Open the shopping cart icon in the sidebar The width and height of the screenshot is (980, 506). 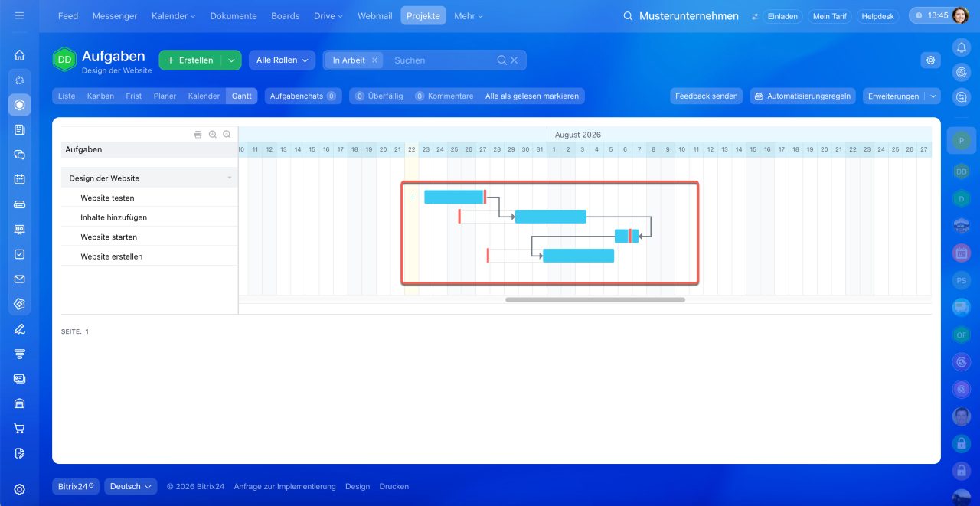pos(20,429)
